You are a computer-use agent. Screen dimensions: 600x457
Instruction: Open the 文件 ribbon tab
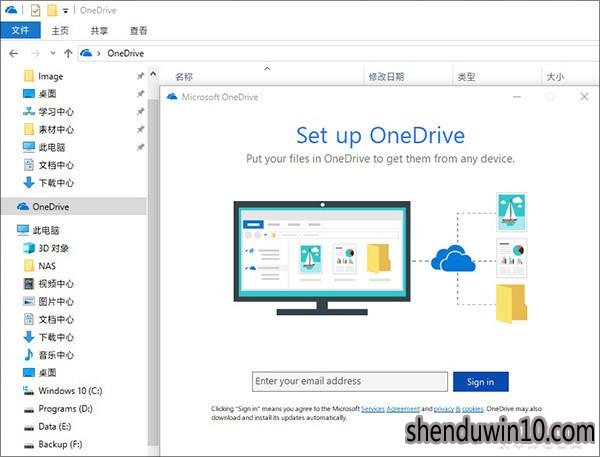coord(20,30)
